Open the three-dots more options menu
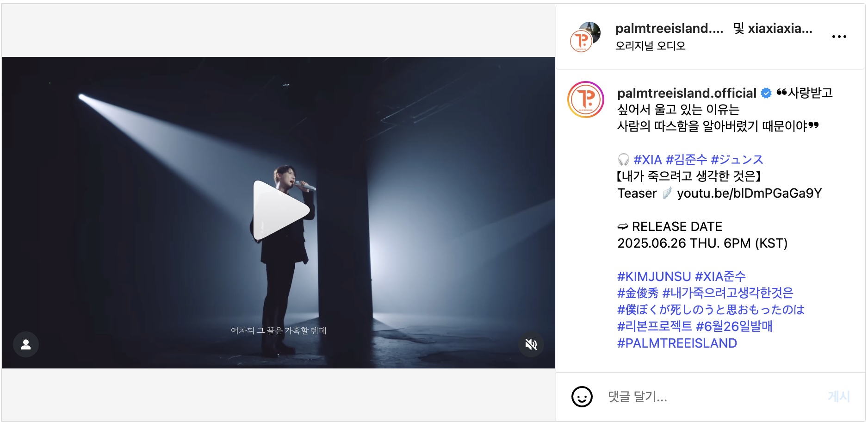This screenshot has width=868, height=424. (x=839, y=37)
